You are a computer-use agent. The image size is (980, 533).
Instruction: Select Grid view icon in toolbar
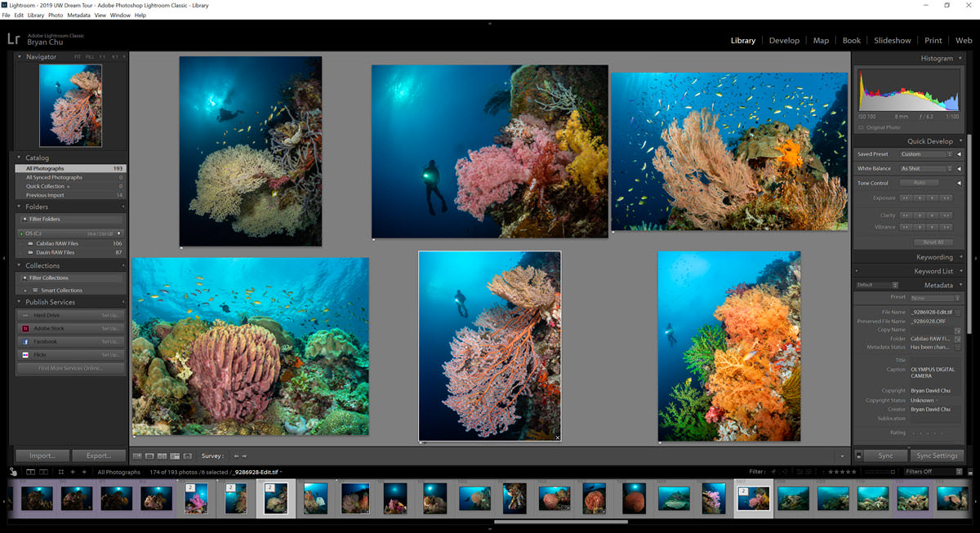tap(137, 455)
